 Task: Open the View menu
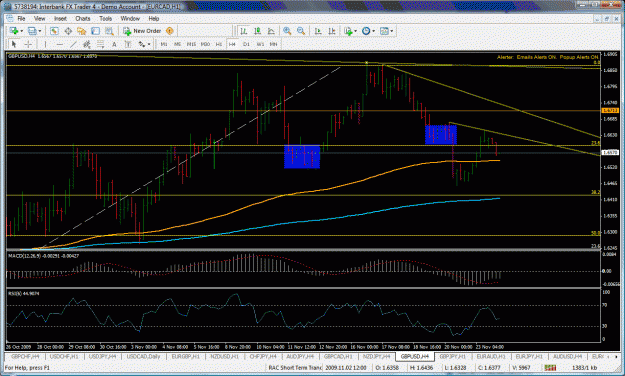click(x=39, y=18)
